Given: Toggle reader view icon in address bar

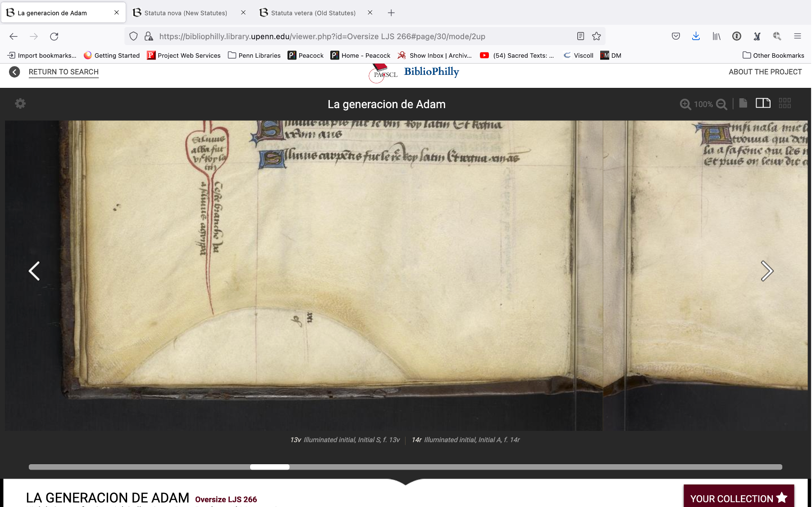Looking at the screenshot, I should coord(580,37).
